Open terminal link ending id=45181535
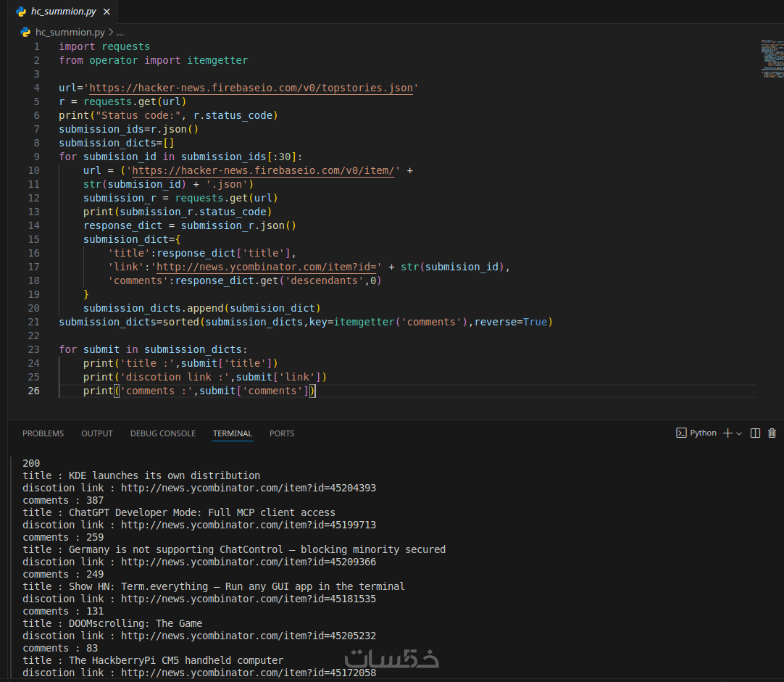The height and width of the screenshot is (682, 784). tap(249, 599)
